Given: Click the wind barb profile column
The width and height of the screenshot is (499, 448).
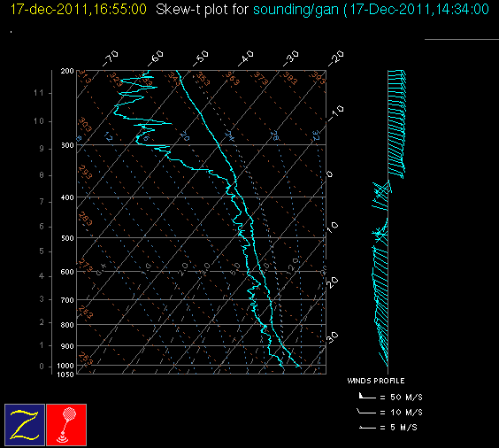Looking at the screenshot, I should pyautogui.click(x=388, y=222).
